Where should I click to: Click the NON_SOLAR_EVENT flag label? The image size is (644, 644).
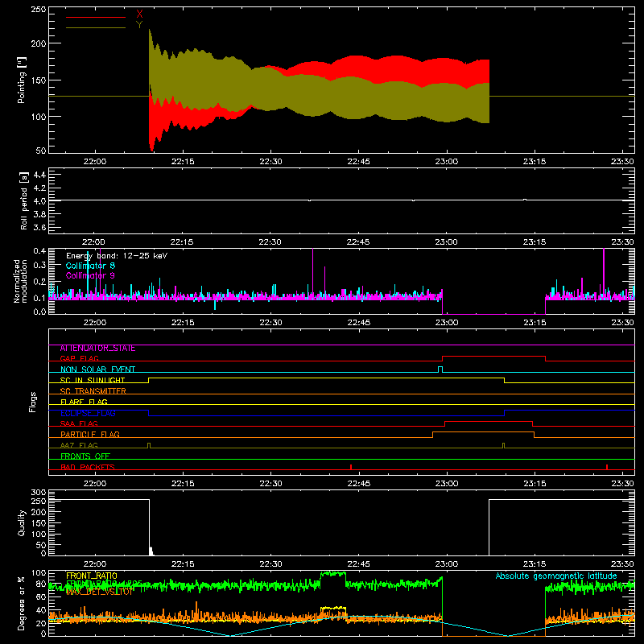coord(97,369)
